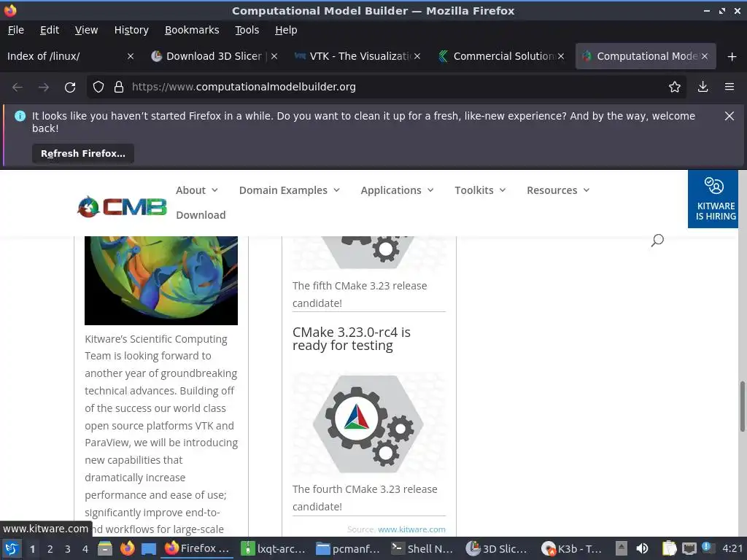
Task: Click the show desktop icon
Action: coord(148,549)
